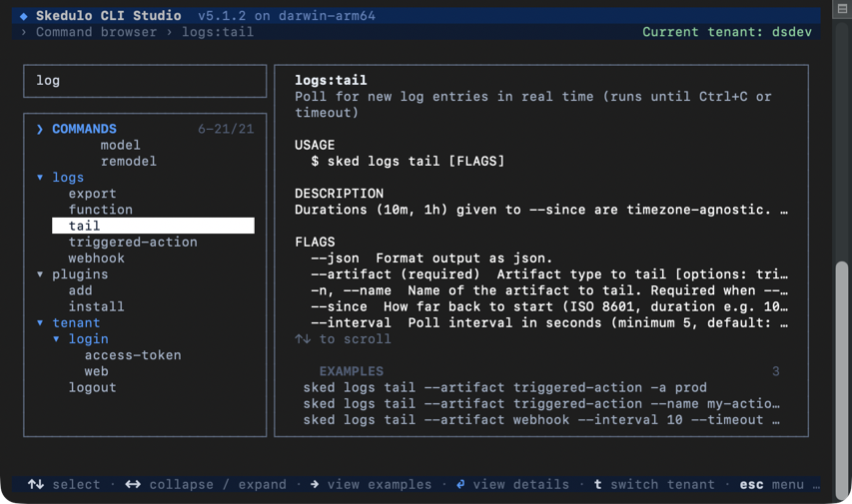Click the view examples footer label
Viewport: 852px width, 504px height.
(380, 484)
